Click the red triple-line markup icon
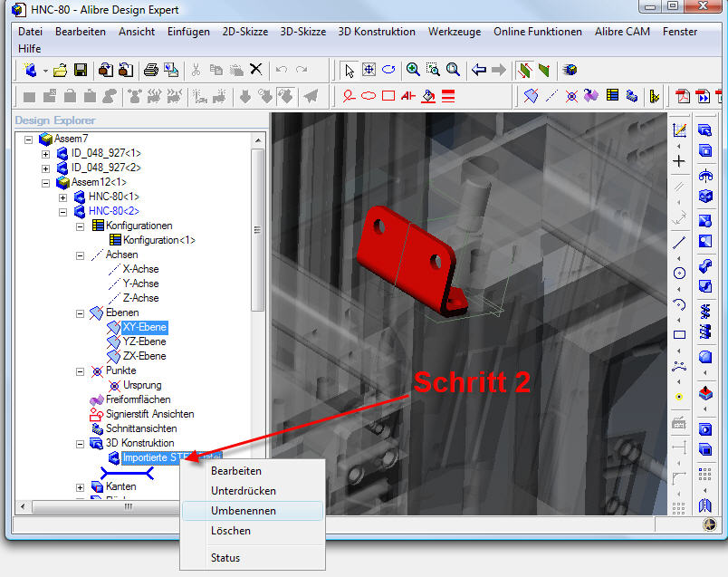The image size is (728, 577). click(x=448, y=96)
